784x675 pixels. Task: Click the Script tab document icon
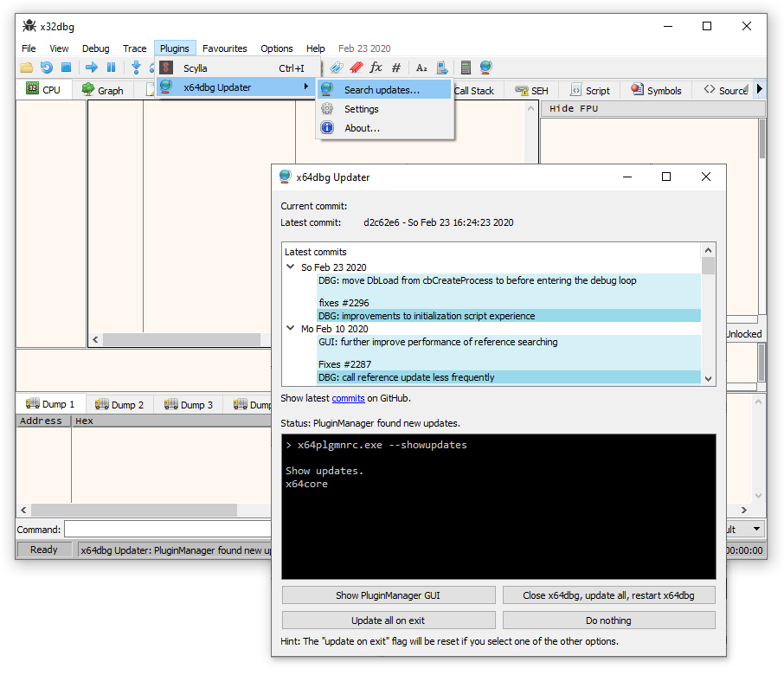coord(576,89)
